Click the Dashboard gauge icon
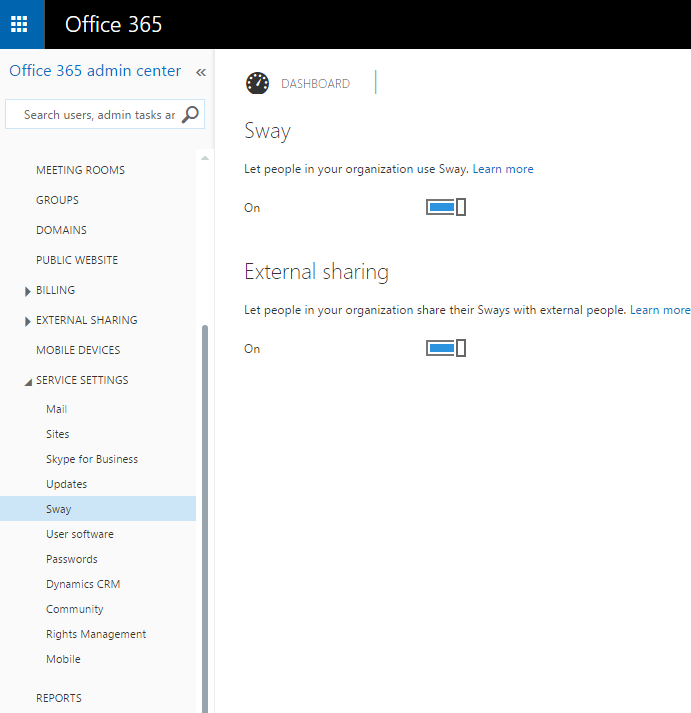The width and height of the screenshot is (691, 713). [x=257, y=84]
